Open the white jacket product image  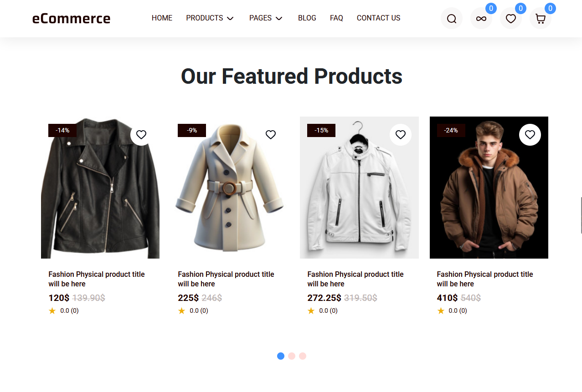click(359, 191)
